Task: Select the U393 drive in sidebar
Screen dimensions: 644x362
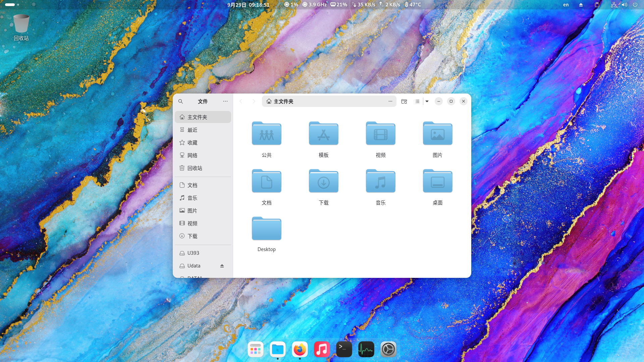Action: 203,253
